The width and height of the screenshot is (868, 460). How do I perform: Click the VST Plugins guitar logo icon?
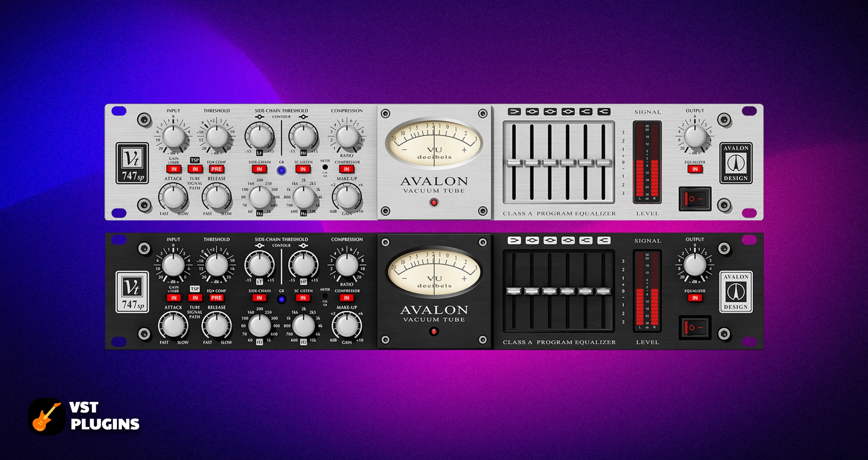pyautogui.click(x=47, y=416)
